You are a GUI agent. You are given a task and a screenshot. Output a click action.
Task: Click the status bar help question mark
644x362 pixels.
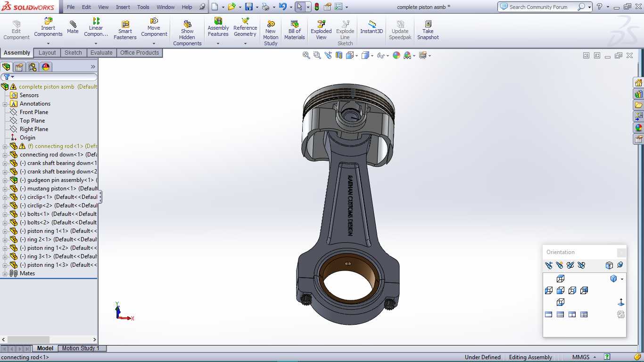click(x=607, y=357)
